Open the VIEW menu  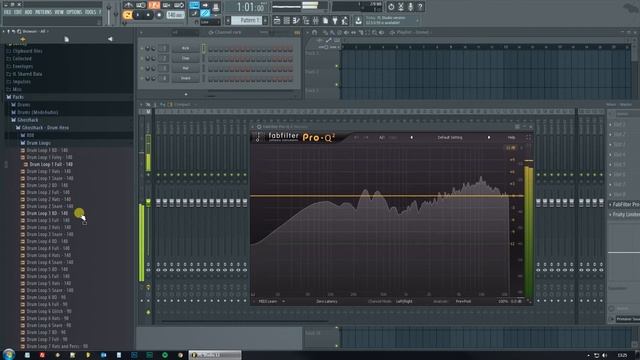click(x=59, y=12)
